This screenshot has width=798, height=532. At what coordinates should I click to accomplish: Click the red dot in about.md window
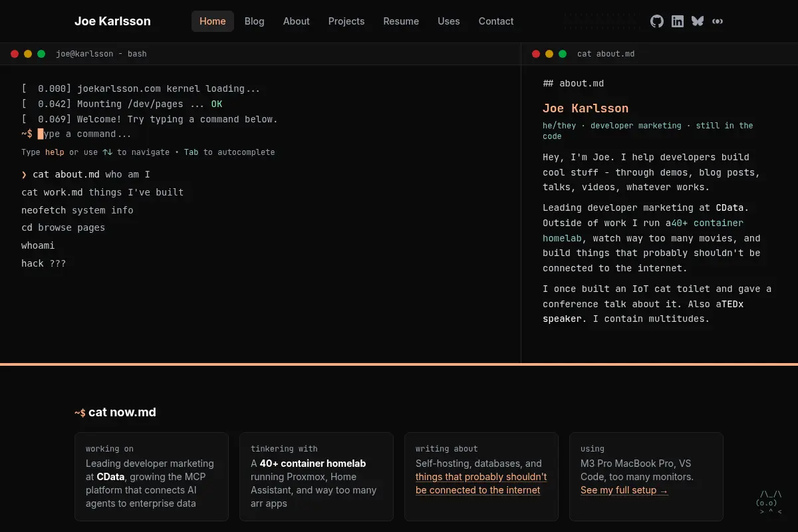[536, 54]
